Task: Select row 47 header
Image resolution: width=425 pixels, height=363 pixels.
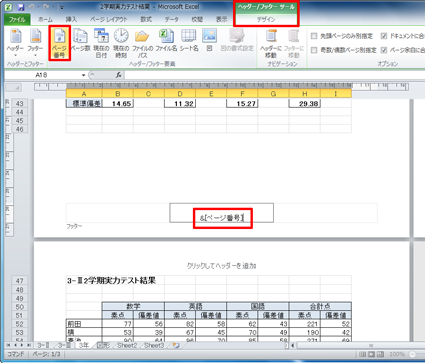Action: (x=19, y=281)
